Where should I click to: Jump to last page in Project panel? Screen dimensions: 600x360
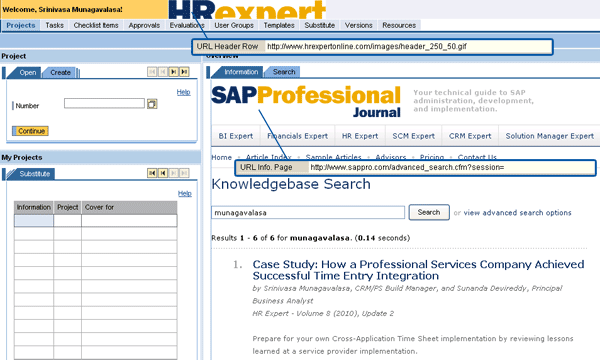(184, 72)
